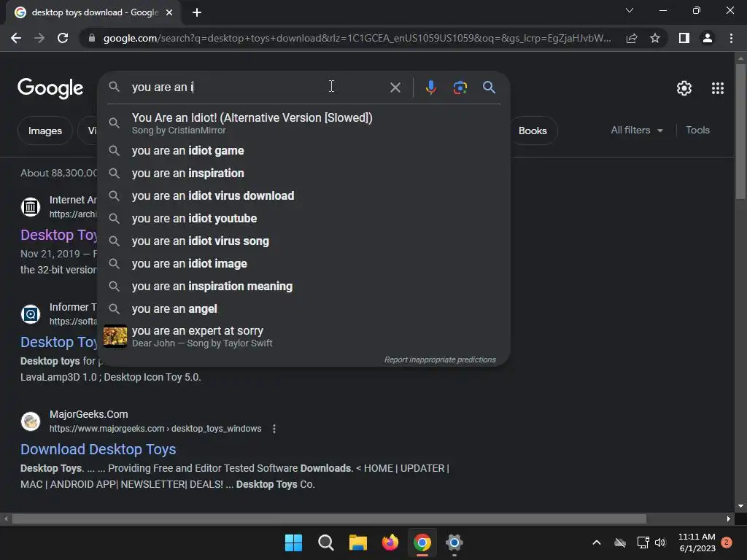Image resolution: width=747 pixels, height=560 pixels.
Task: Click the Chrome back arrow
Action: click(x=16, y=38)
